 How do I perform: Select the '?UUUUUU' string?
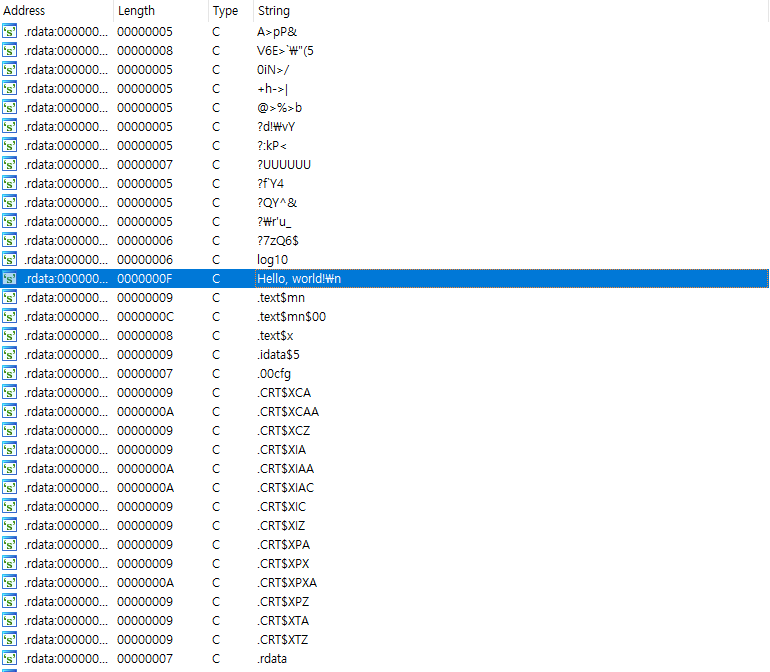pos(284,165)
